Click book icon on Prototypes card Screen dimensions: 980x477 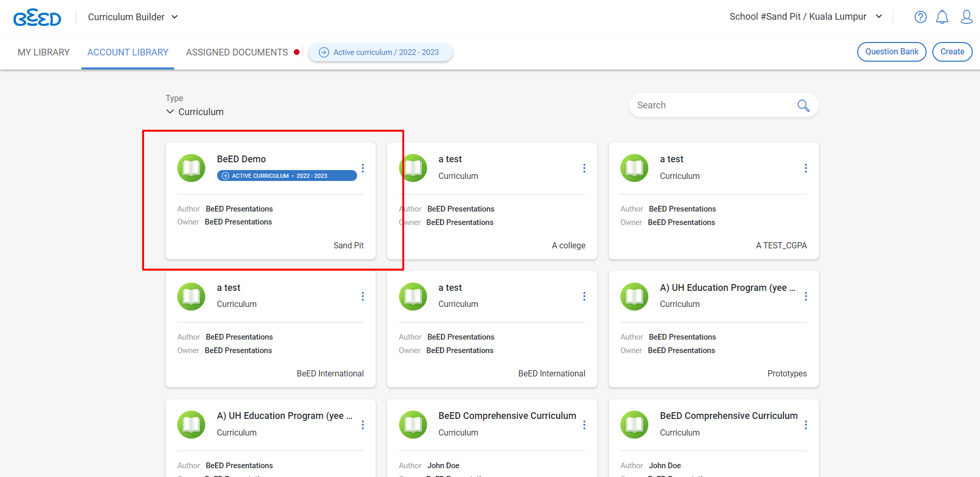pos(634,296)
